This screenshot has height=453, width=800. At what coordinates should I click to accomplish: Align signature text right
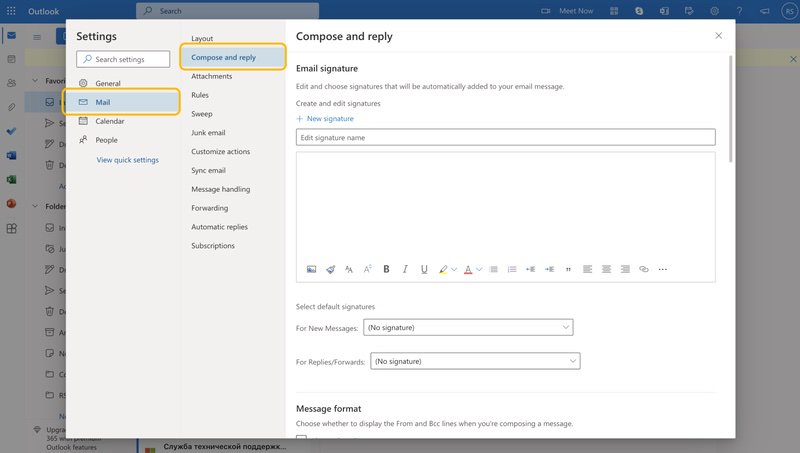coord(625,269)
